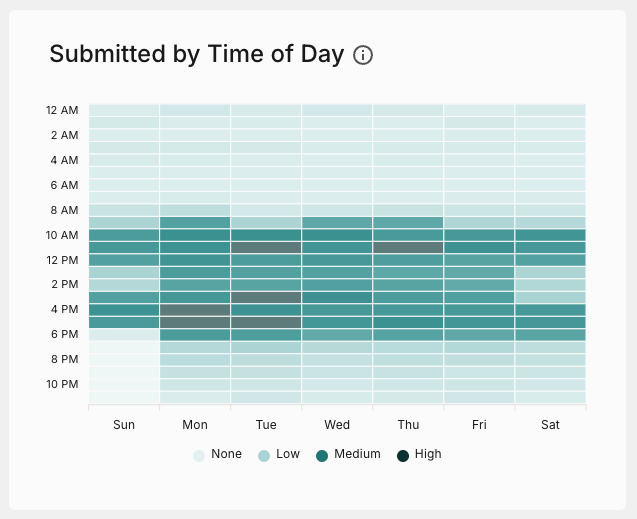
Task: Click the info icon beside the chart title
Action: pos(363,55)
